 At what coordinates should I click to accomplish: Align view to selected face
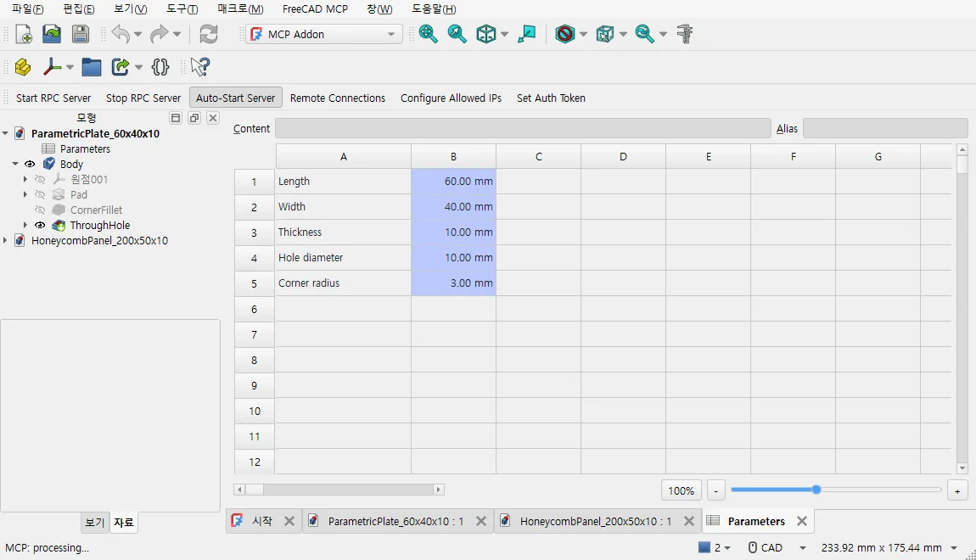coord(526,34)
